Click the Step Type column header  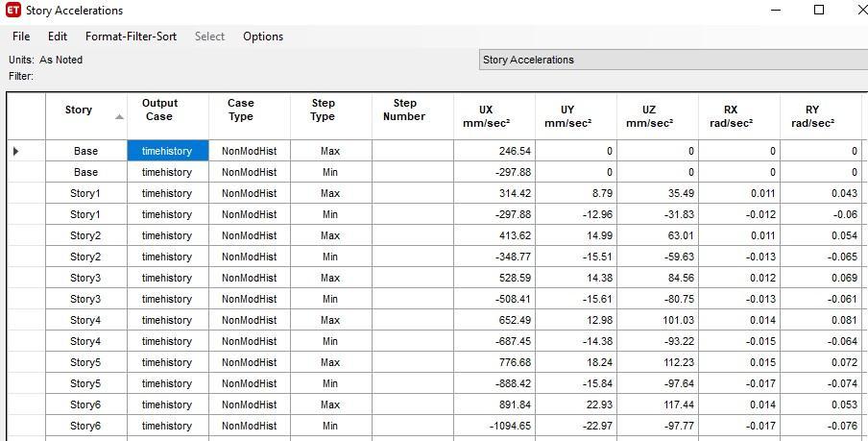tap(324, 110)
